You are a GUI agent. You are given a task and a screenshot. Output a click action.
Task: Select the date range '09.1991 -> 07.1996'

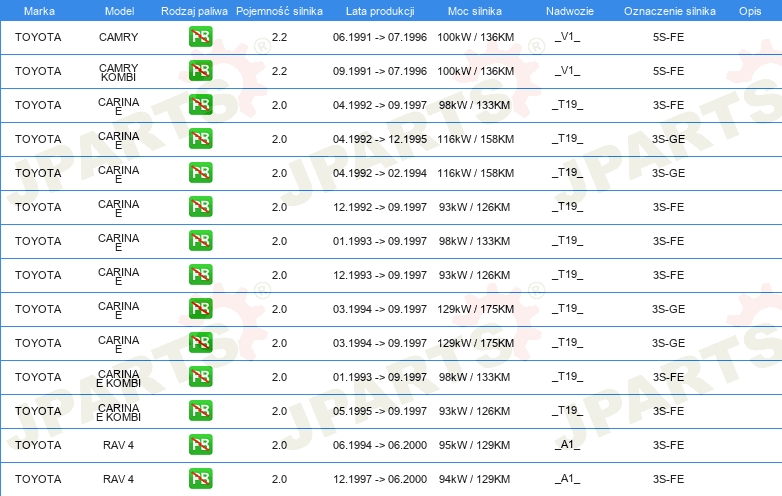(x=380, y=71)
